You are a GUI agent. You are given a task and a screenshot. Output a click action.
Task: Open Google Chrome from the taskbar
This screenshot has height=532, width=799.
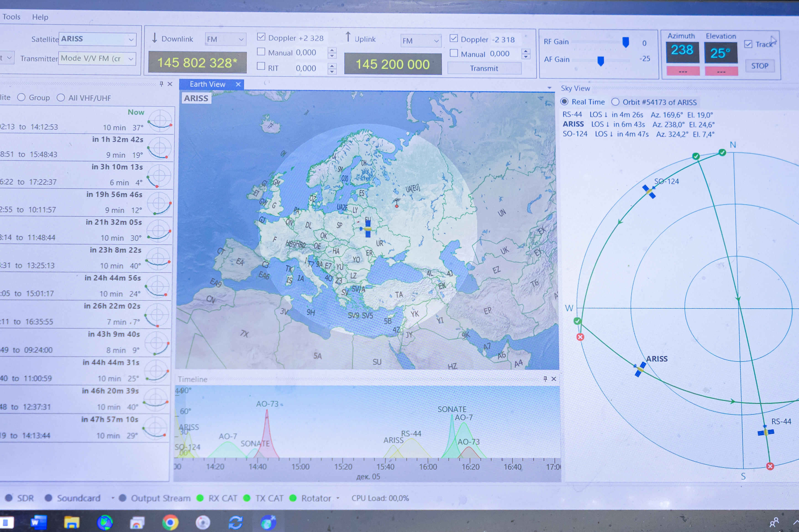[x=170, y=522]
